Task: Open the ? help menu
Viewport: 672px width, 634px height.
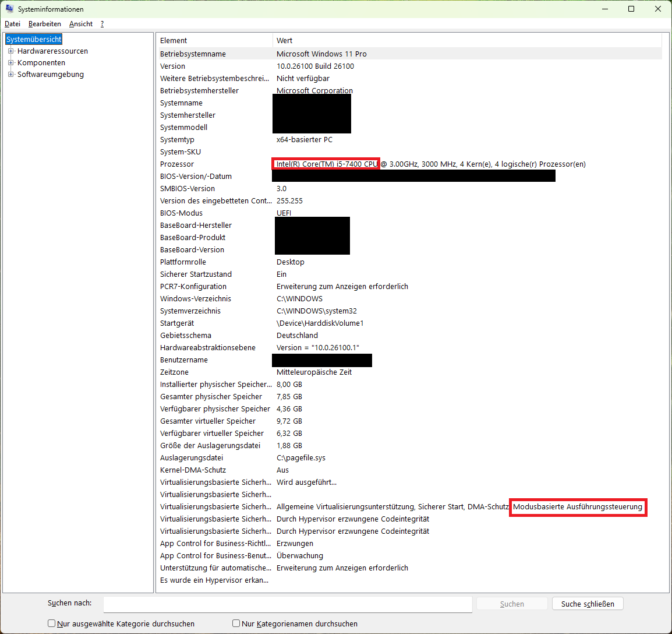Action: (102, 24)
